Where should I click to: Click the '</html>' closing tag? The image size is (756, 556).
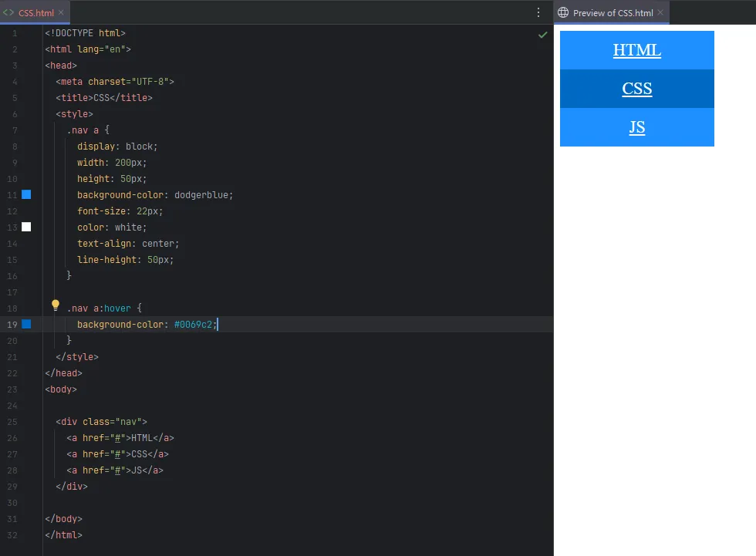[x=63, y=535]
